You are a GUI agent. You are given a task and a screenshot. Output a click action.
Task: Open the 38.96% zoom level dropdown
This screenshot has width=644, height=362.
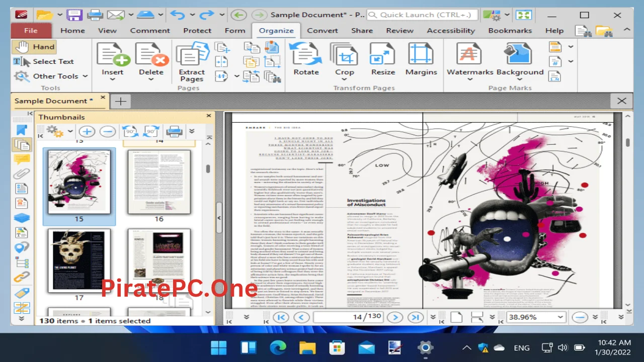coord(560,317)
